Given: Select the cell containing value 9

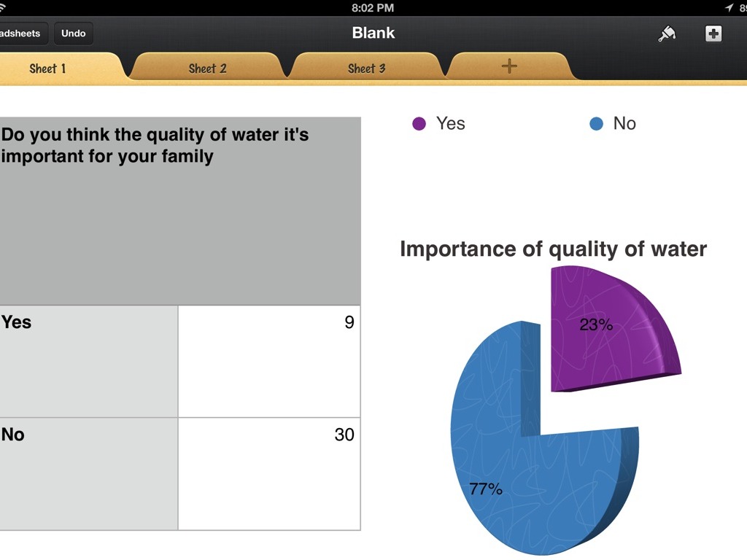Looking at the screenshot, I should click(269, 361).
